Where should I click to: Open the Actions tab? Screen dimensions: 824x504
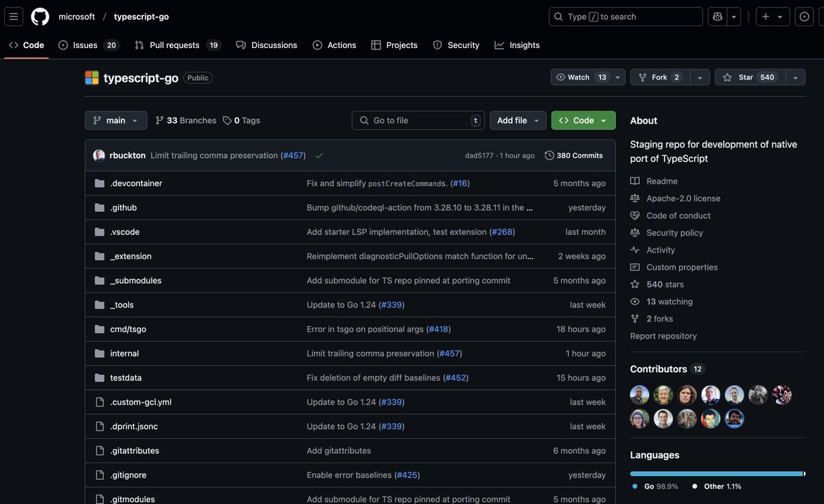[x=334, y=45]
